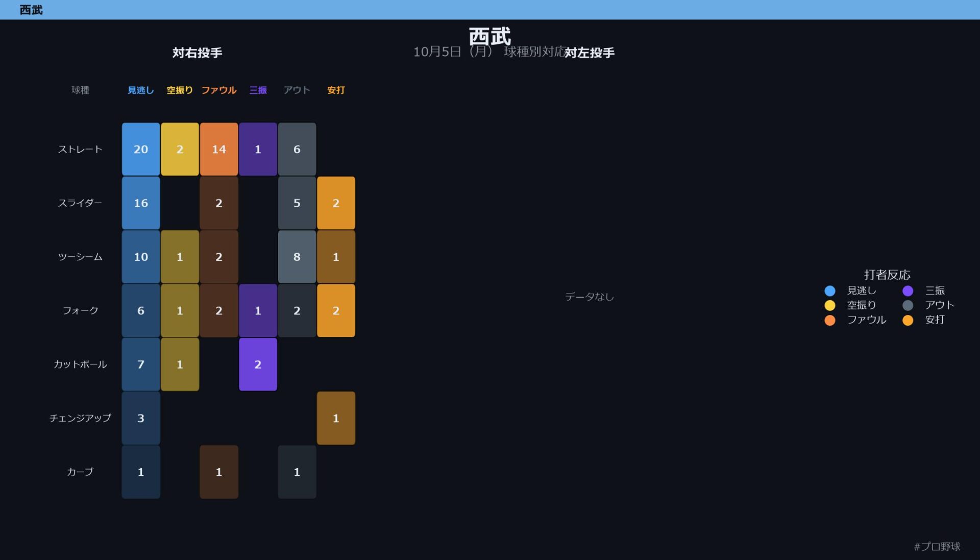
Task: Click the ストレート 空振り cell showing 2
Action: tap(180, 149)
